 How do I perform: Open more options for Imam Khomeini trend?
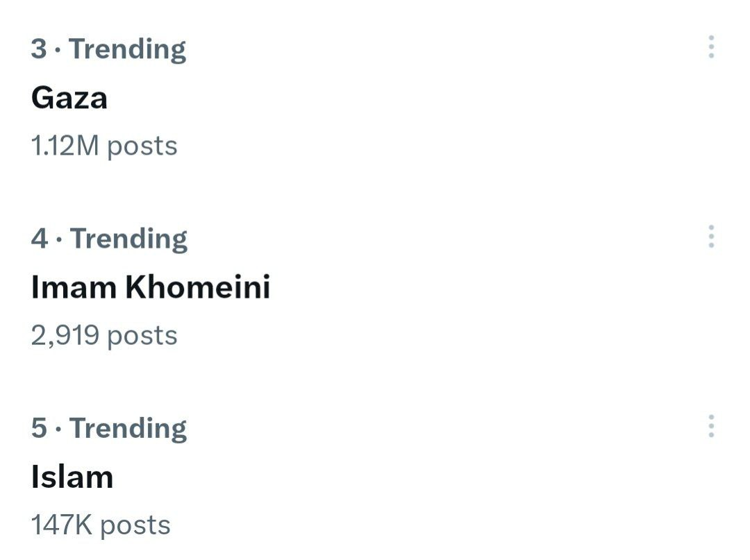[x=711, y=237]
